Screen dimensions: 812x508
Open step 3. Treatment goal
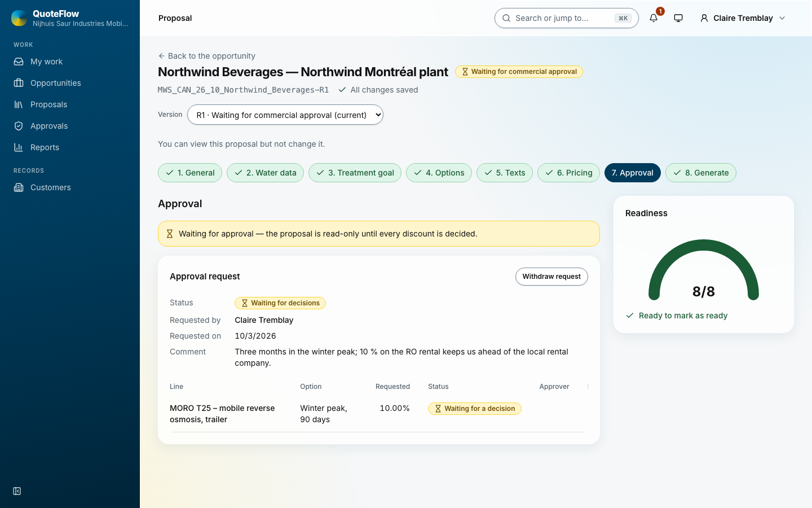(355, 173)
